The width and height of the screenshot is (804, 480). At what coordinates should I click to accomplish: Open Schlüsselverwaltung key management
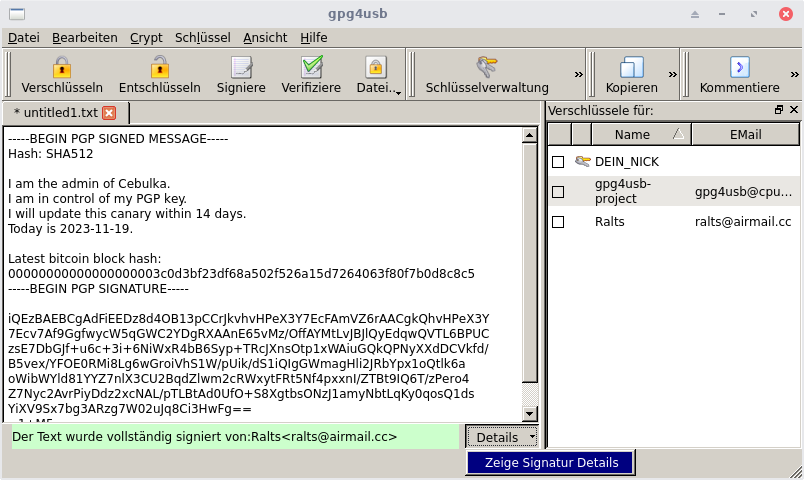click(x=487, y=75)
